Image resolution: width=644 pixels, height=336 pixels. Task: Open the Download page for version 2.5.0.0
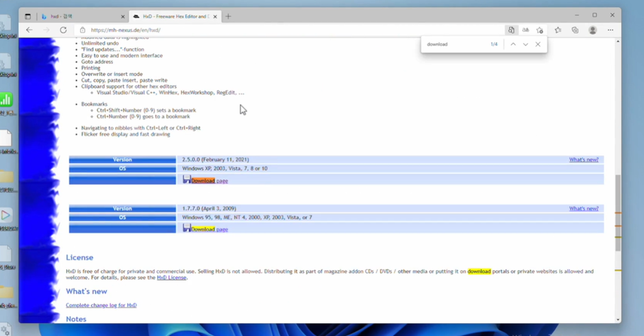pyautogui.click(x=210, y=181)
